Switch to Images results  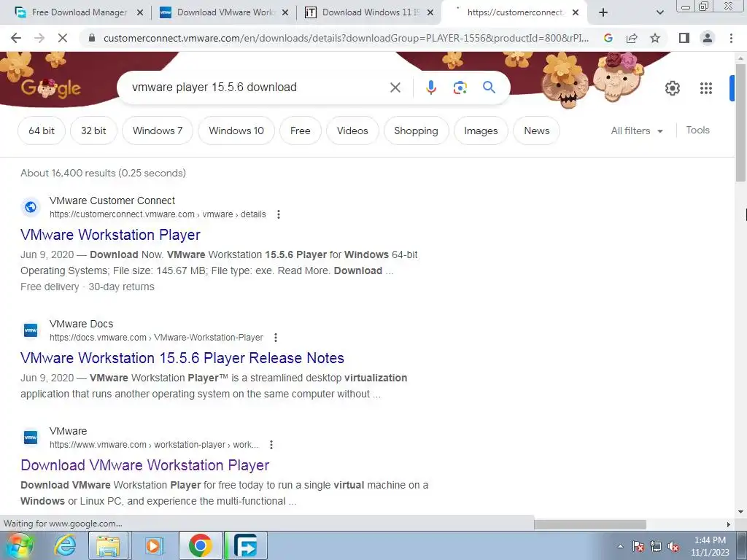coord(481,131)
